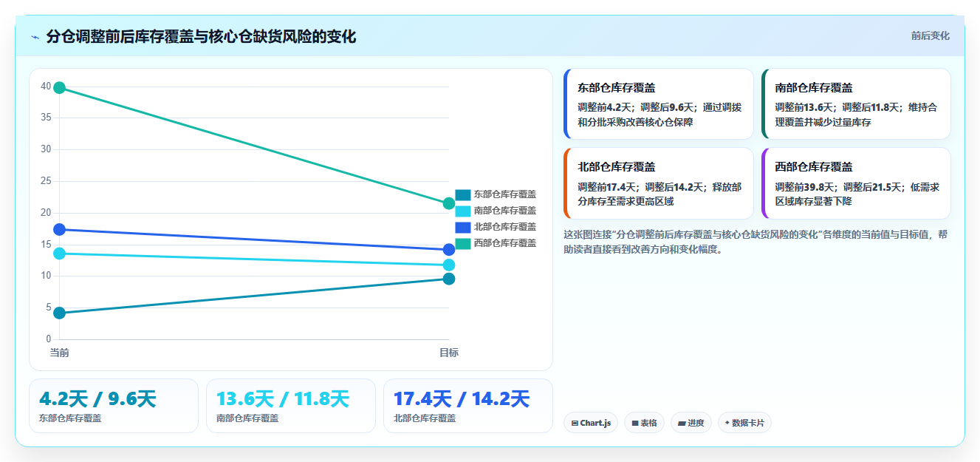
Task: Select the 东部 current data point at 4.2
Action: click(60, 313)
